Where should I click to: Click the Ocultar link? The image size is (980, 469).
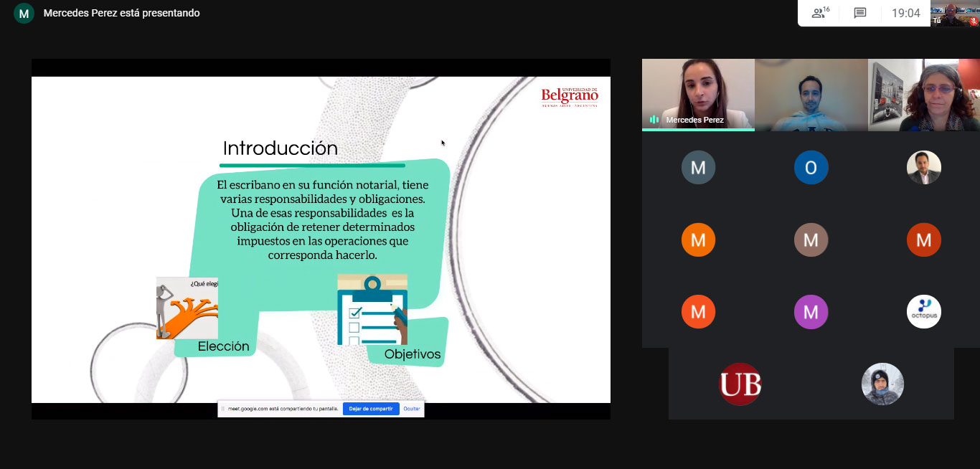pyautogui.click(x=412, y=409)
